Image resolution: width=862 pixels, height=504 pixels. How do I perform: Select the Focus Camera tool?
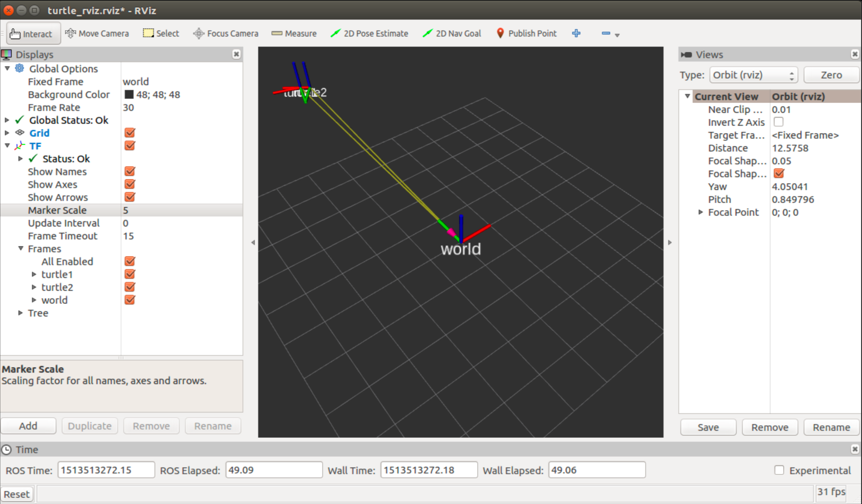pos(225,33)
